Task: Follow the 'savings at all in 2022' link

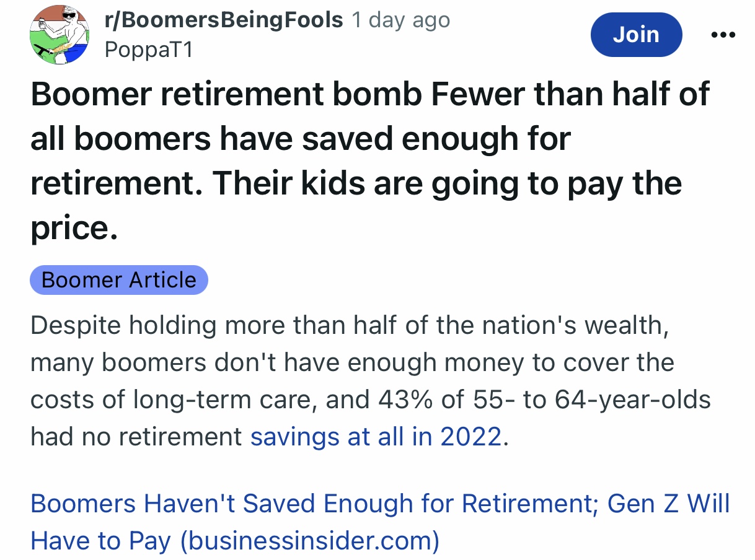Action: click(376, 437)
